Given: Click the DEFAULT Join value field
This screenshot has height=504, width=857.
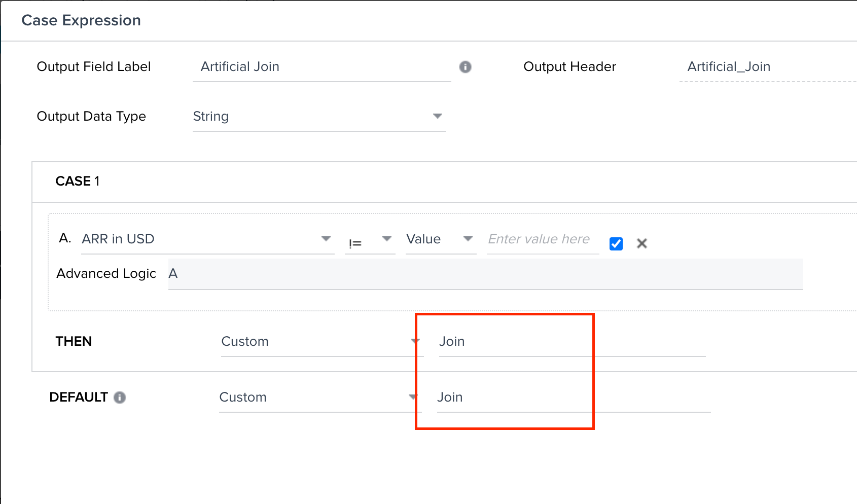Looking at the screenshot, I should point(574,397).
